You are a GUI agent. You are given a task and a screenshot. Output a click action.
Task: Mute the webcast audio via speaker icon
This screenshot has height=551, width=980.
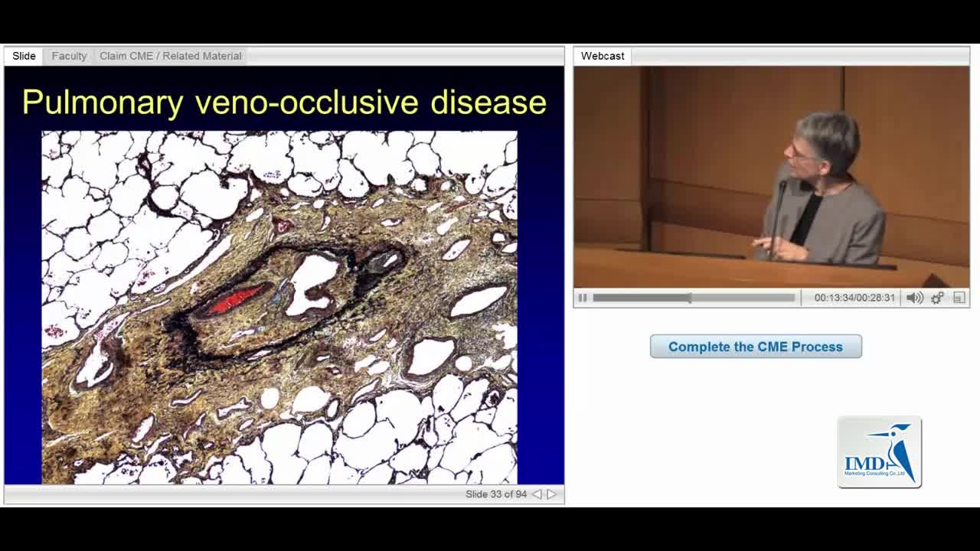(914, 298)
